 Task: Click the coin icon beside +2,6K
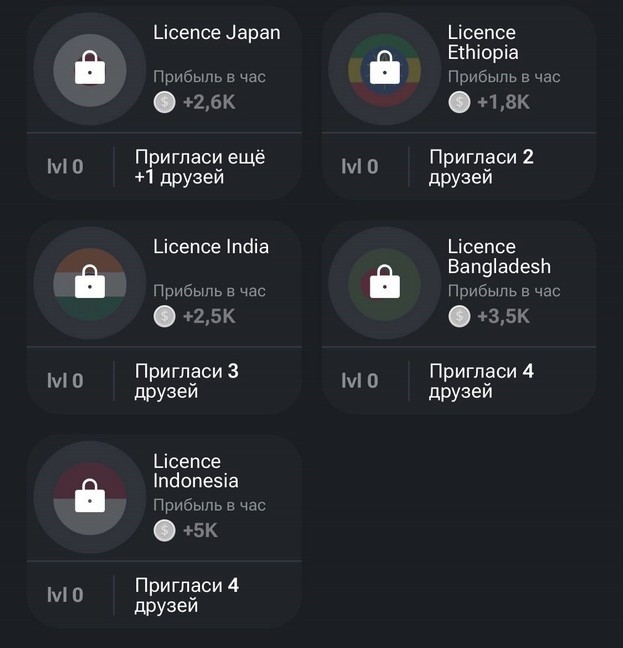(165, 101)
